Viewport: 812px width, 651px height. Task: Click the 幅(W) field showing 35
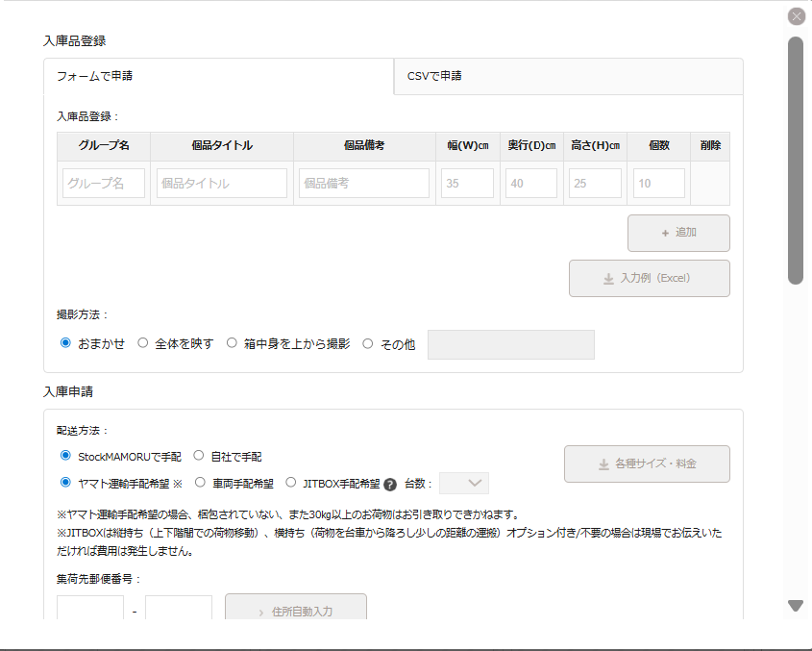[x=467, y=183]
